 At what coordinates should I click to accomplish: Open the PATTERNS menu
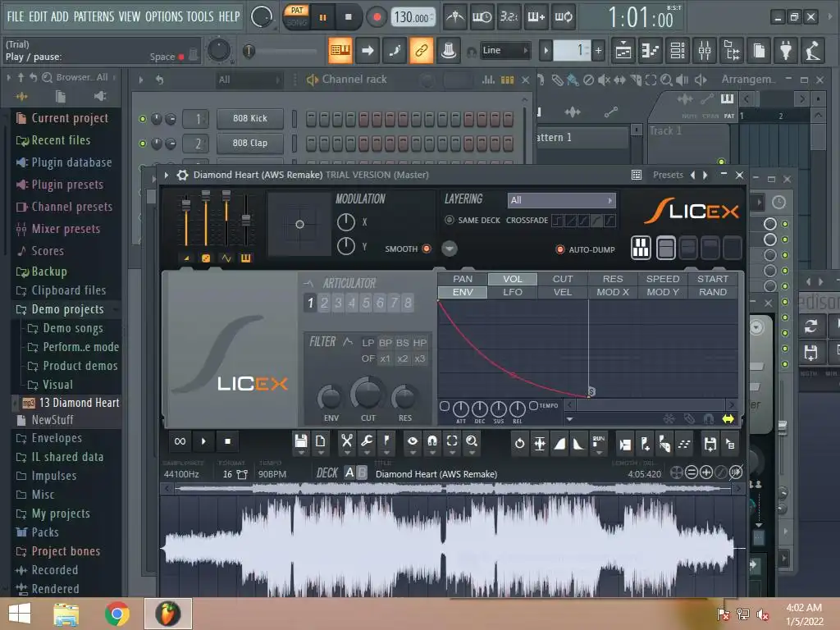point(94,16)
